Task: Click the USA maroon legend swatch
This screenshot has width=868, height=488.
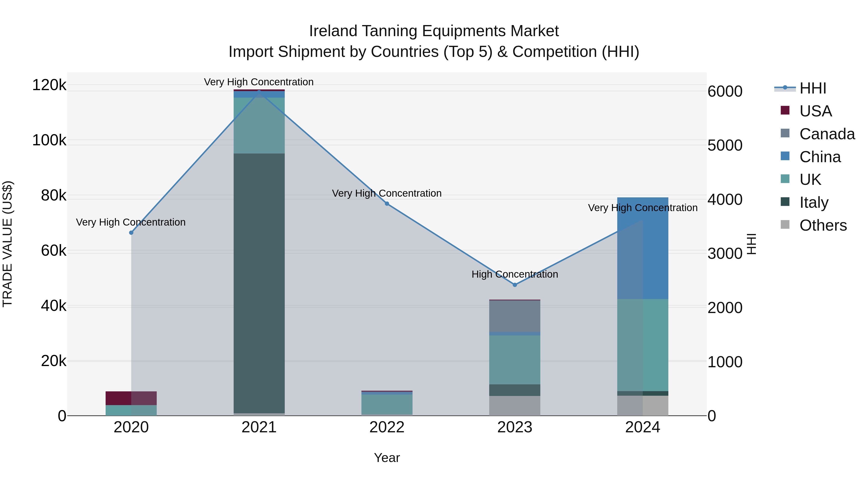Action: pyautogui.click(x=785, y=110)
